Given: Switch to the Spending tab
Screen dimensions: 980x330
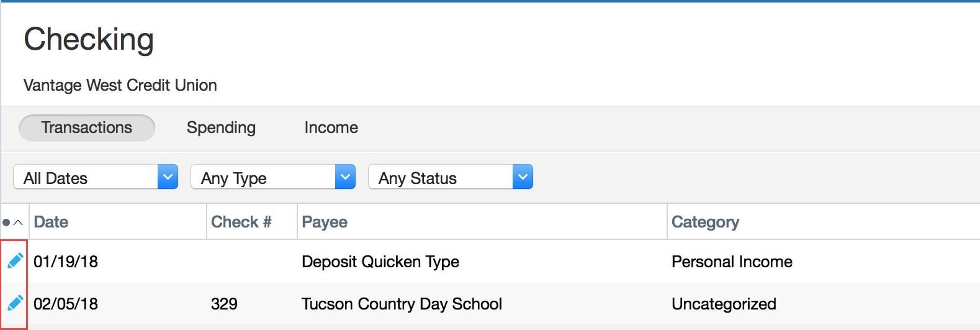Looking at the screenshot, I should (x=221, y=127).
